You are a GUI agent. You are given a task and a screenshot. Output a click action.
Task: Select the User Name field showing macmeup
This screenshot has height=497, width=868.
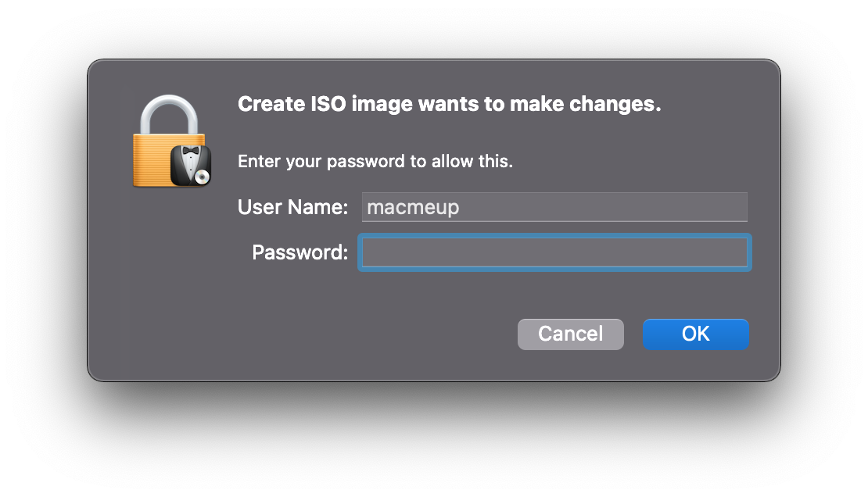pos(554,206)
